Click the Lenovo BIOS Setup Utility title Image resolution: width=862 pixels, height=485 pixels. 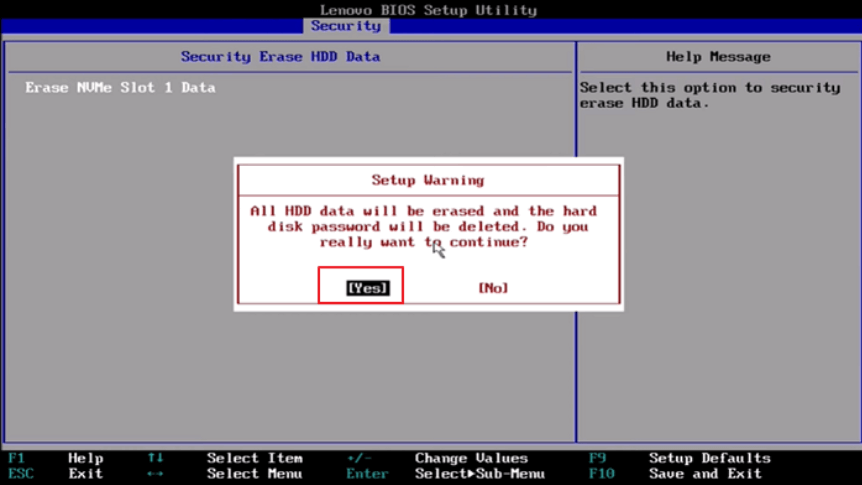tap(428, 10)
